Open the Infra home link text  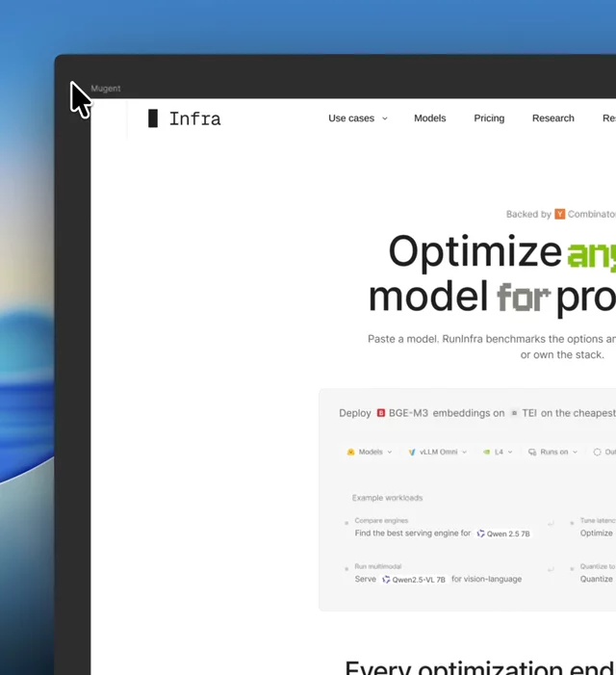194,119
